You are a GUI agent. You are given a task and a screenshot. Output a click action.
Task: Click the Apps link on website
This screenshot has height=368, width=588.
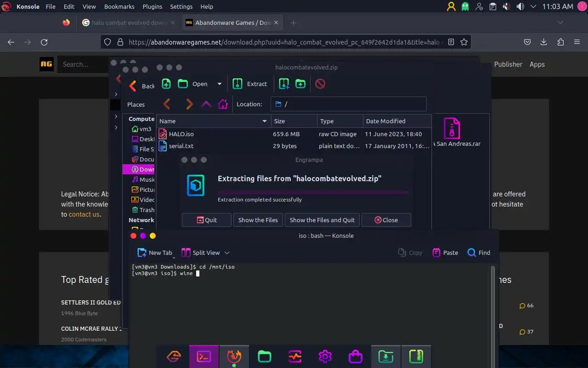[537, 64]
